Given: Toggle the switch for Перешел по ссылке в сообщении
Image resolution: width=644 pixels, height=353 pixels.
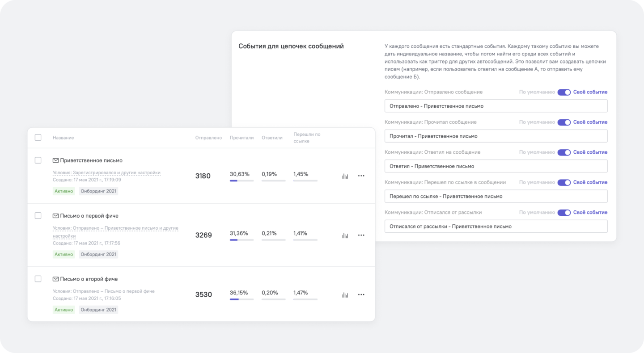Looking at the screenshot, I should pos(564,182).
